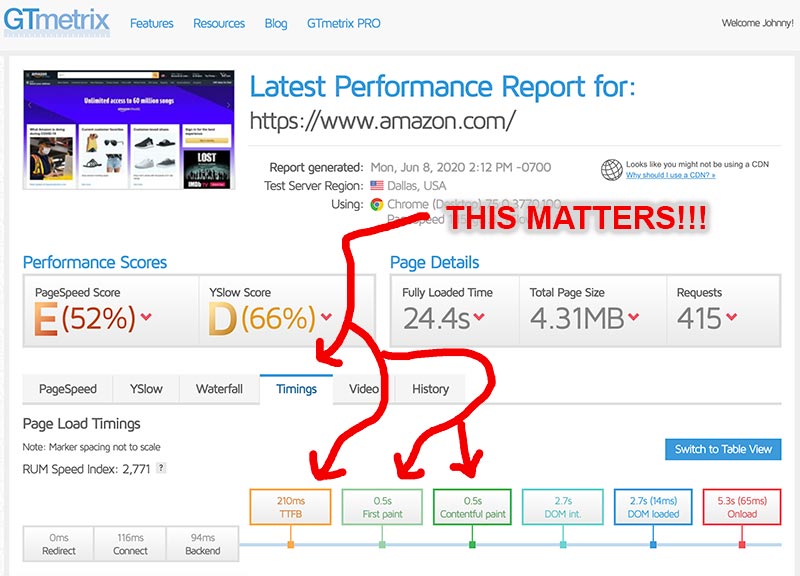Open the Amazon page screenshot thumbnail
The width and height of the screenshot is (800, 576).
click(128, 132)
